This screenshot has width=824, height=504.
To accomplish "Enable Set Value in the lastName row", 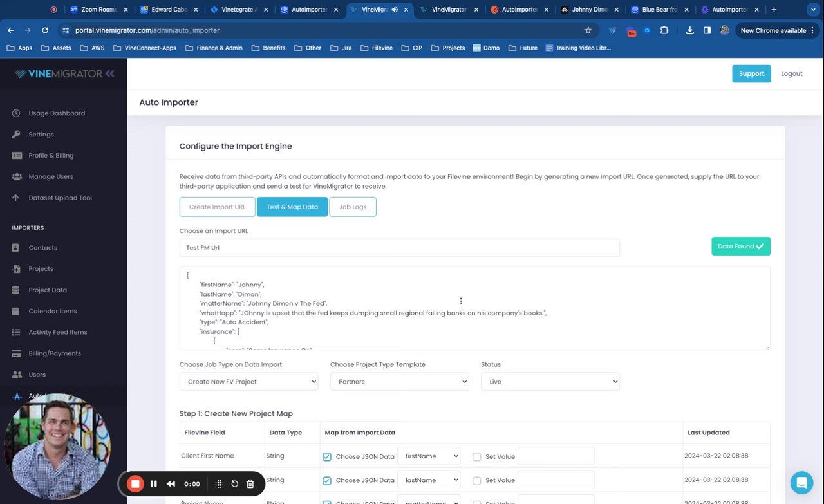I will [477, 481].
